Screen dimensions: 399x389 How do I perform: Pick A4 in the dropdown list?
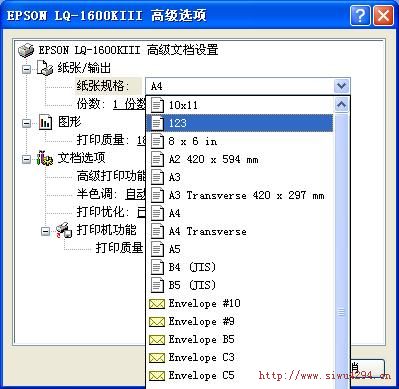[x=239, y=213]
